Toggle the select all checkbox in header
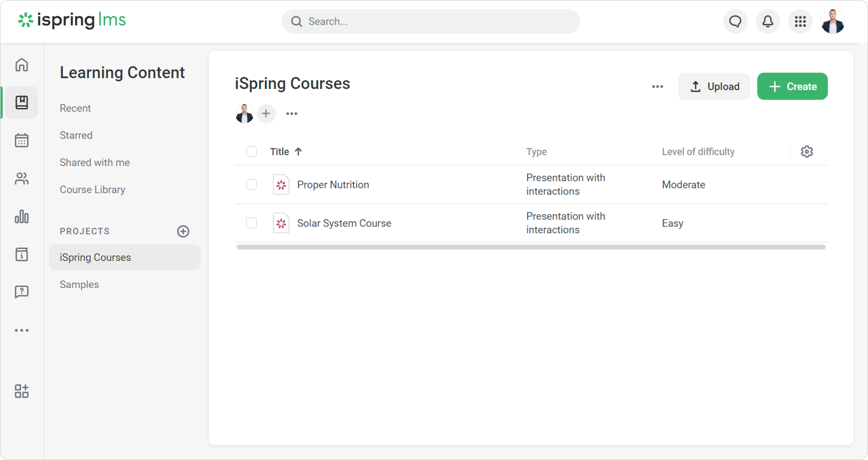This screenshot has height=460, width=868. [x=251, y=152]
